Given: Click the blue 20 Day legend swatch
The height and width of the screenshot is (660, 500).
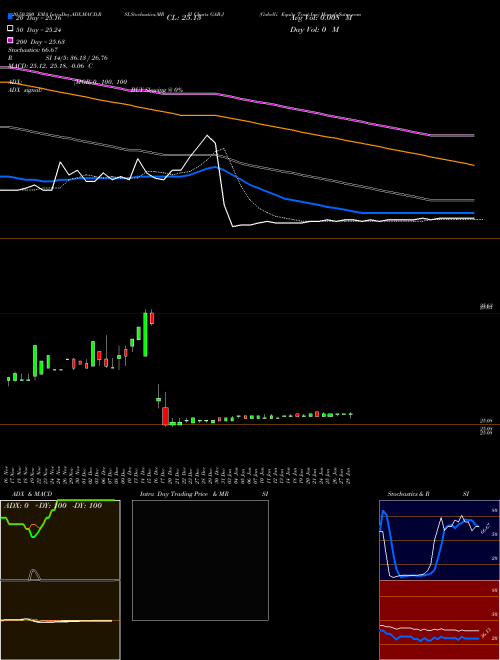Looking at the screenshot, I should click(x=10, y=16).
